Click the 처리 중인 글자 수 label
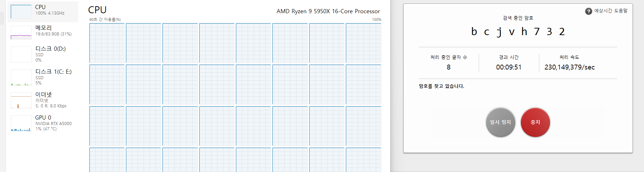Image resolution: width=644 pixels, height=172 pixels. coord(448,57)
